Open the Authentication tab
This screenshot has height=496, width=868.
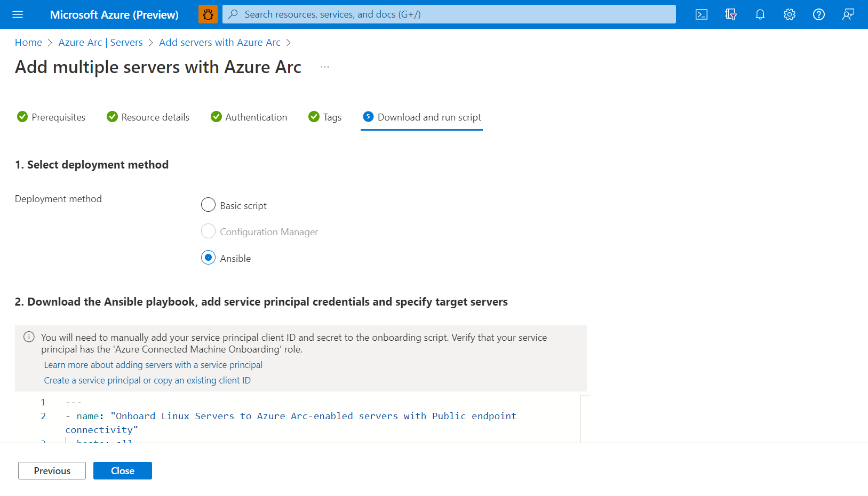(249, 117)
